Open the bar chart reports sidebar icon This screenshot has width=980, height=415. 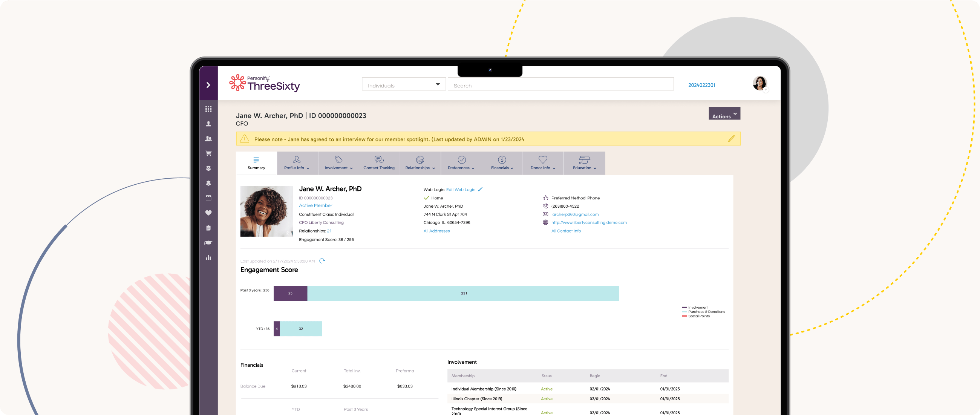tap(208, 257)
